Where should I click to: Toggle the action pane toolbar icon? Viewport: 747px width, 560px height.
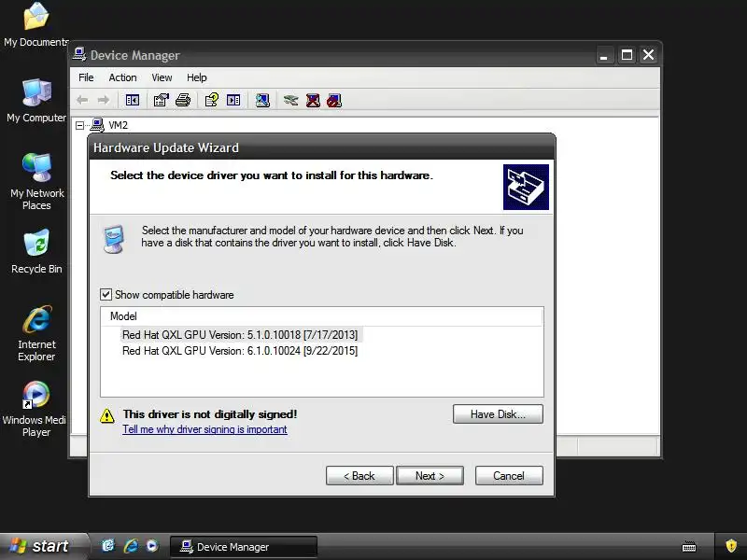coord(233,100)
